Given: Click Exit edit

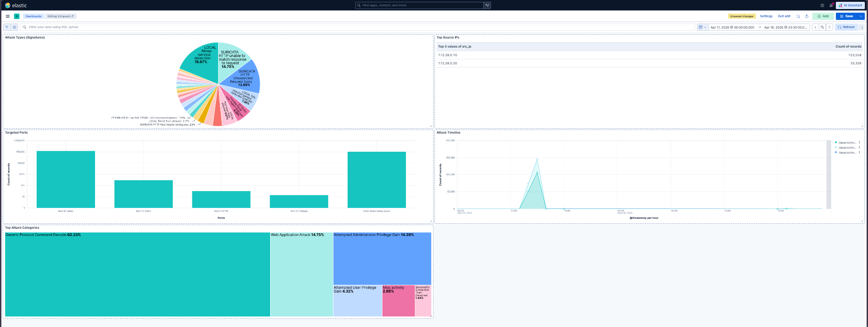Looking at the screenshot, I should tap(784, 16).
